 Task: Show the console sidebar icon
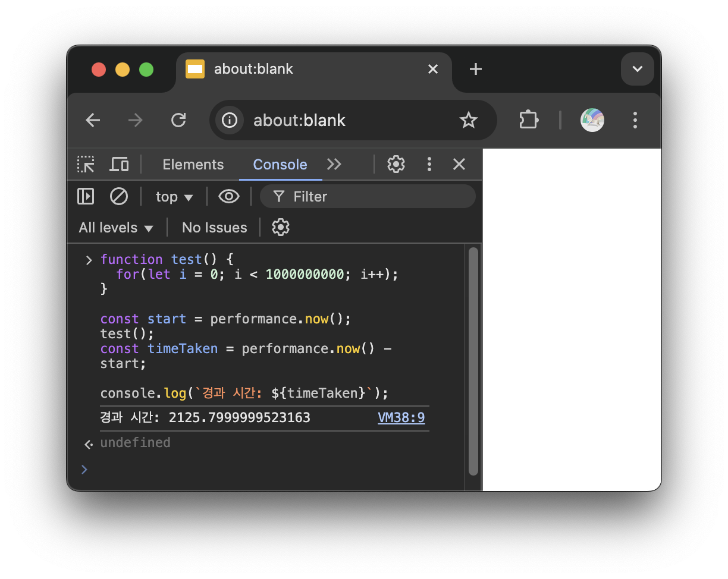tap(86, 197)
